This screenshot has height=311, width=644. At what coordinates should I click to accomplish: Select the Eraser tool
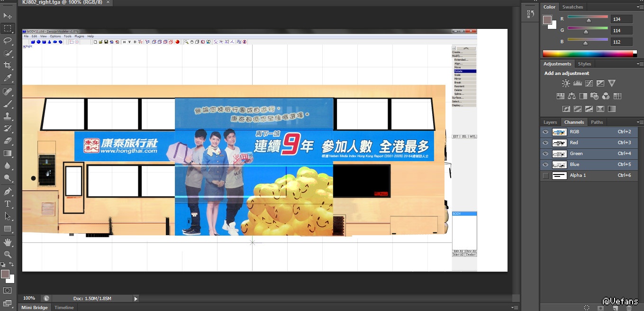pos(8,141)
